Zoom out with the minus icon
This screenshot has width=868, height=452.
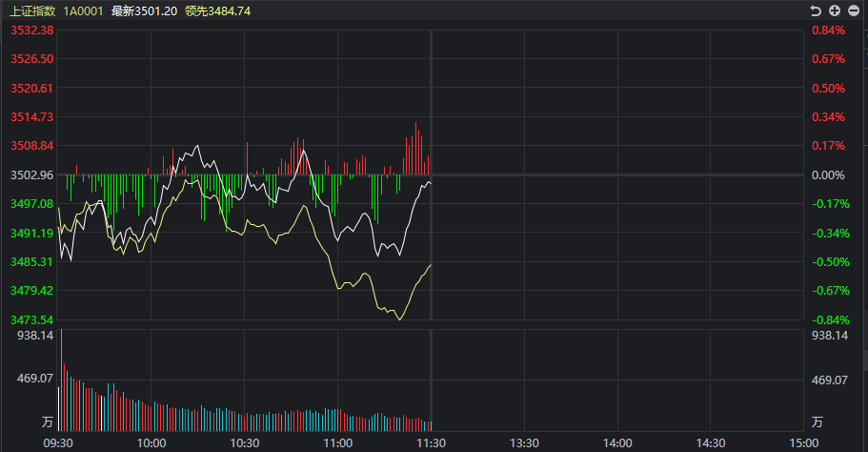(x=854, y=10)
